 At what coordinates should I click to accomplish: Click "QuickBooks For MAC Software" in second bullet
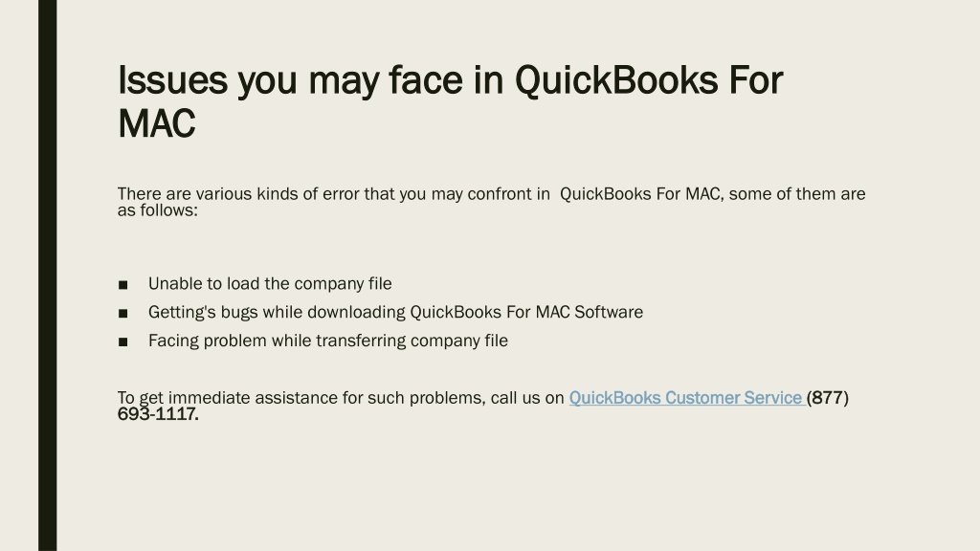pyautogui.click(x=526, y=313)
